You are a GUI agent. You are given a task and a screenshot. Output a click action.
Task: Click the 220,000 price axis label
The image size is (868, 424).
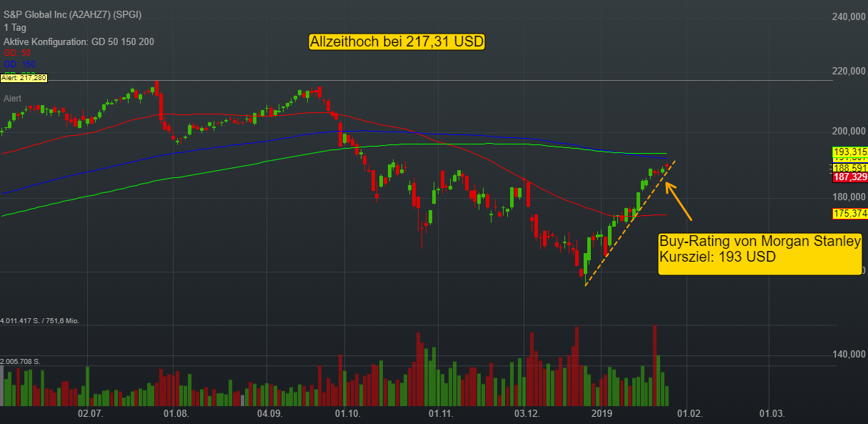point(850,72)
